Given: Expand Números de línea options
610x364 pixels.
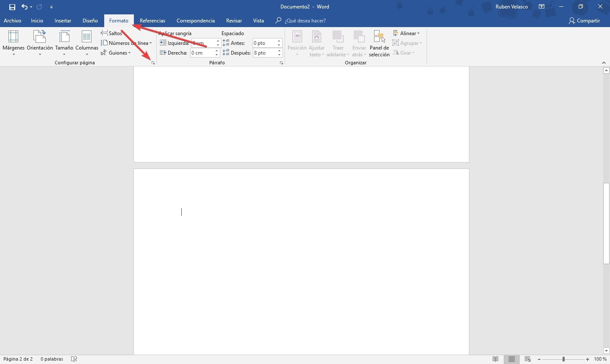Looking at the screenshot, I should click(126, 43).
